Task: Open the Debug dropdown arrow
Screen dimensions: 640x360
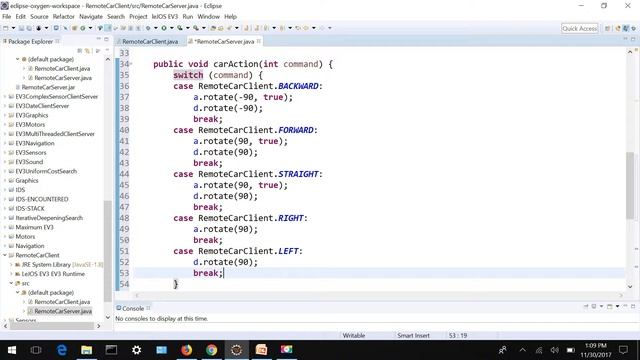Action: [x=156, y=28]
